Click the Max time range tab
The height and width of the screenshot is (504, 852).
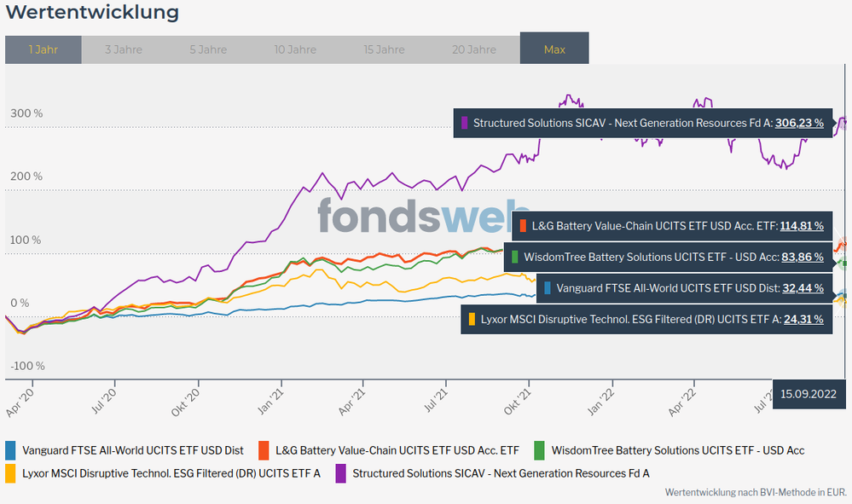tap(554, 49)
